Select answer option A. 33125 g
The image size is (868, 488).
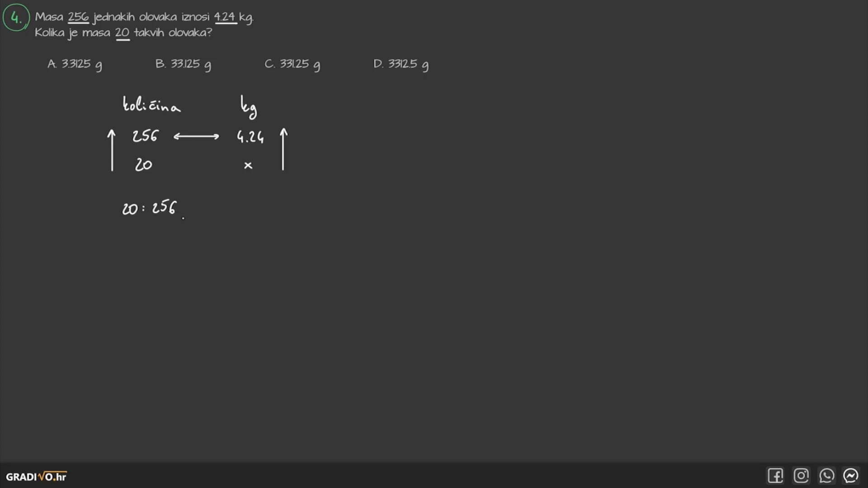click(x=75, y=64)
